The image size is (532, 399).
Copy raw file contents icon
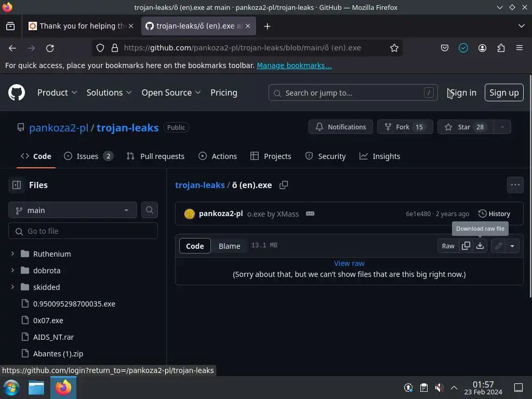466,246
